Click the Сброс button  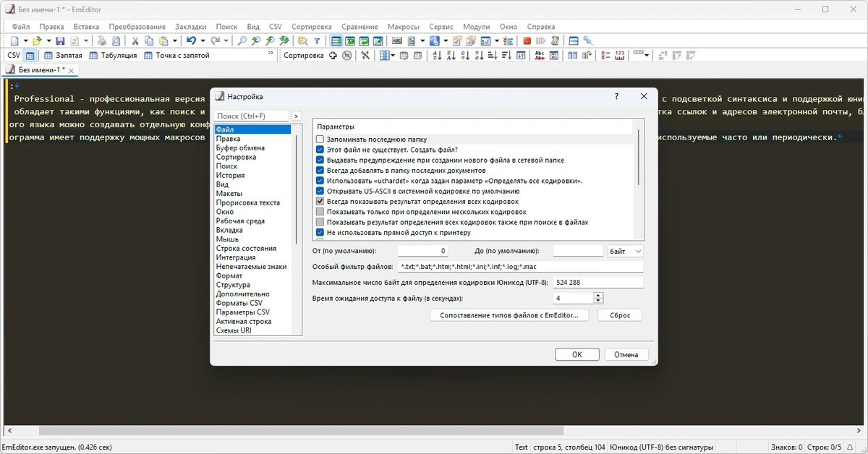tap(620, 315)
